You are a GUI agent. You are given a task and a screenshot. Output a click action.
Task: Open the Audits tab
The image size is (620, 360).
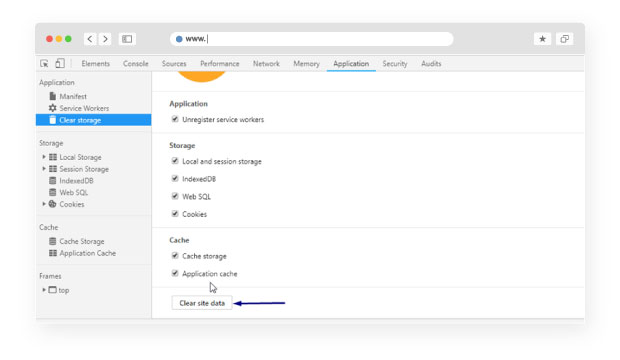click(x=431, y=64)
